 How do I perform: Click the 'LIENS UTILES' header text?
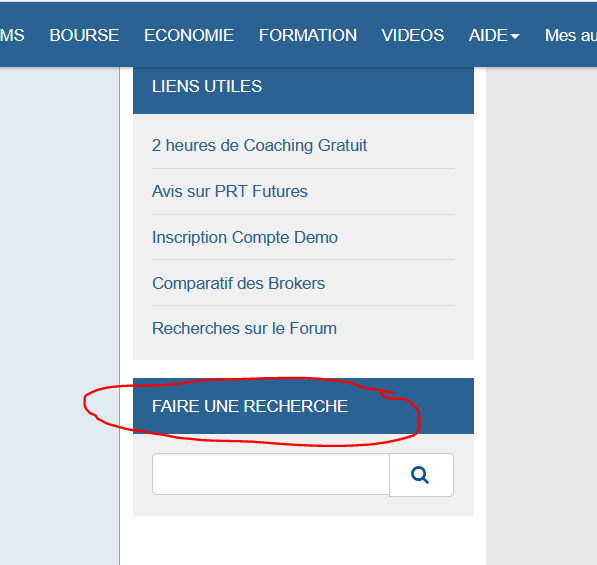[x=207, y=86]
